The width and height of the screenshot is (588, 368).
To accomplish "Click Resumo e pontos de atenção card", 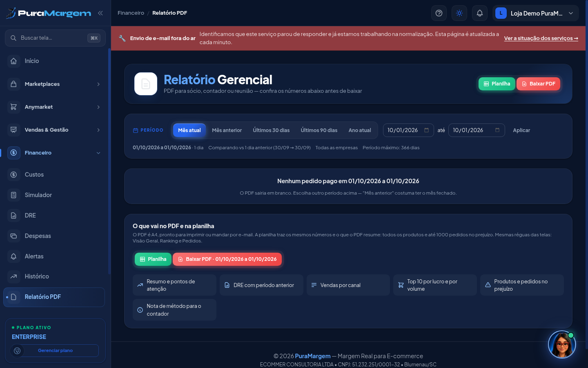I will point(174,285).
